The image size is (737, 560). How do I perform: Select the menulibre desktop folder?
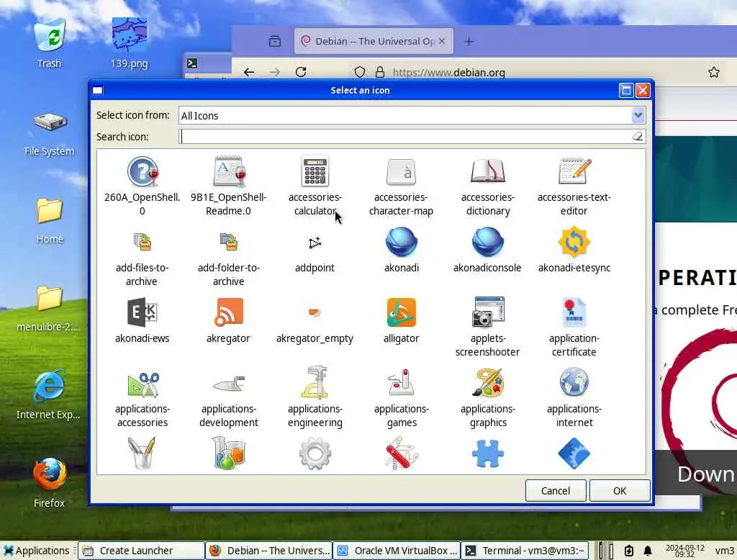49,308
